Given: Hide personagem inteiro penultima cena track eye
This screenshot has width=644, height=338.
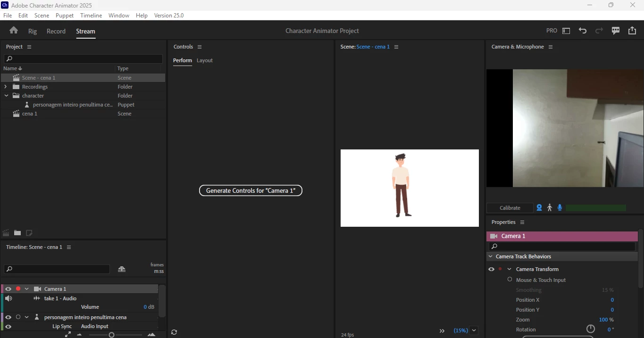Looking at the screenshot, I should tap(8, 317).
